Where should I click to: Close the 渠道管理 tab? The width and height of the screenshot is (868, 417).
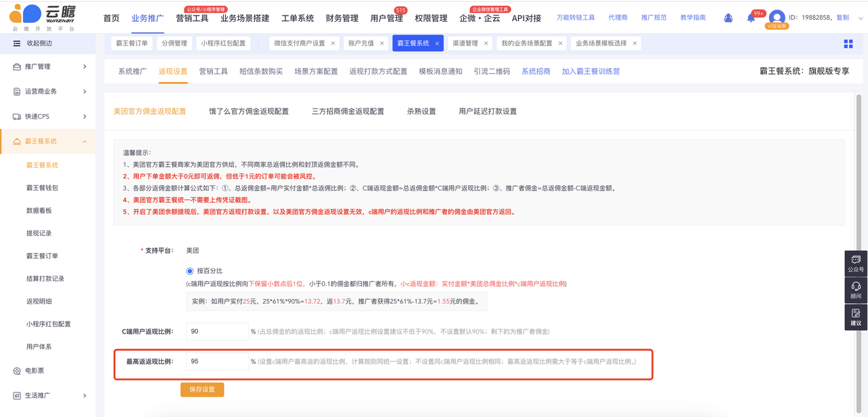[486, 43]
